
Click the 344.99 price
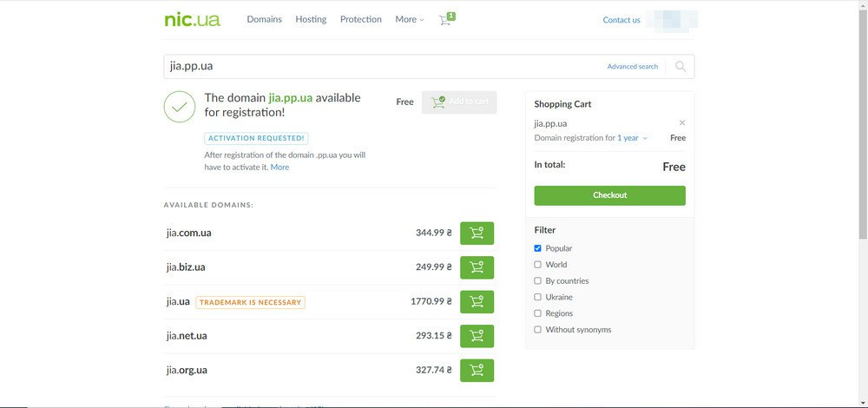click(x=434, y=233)
